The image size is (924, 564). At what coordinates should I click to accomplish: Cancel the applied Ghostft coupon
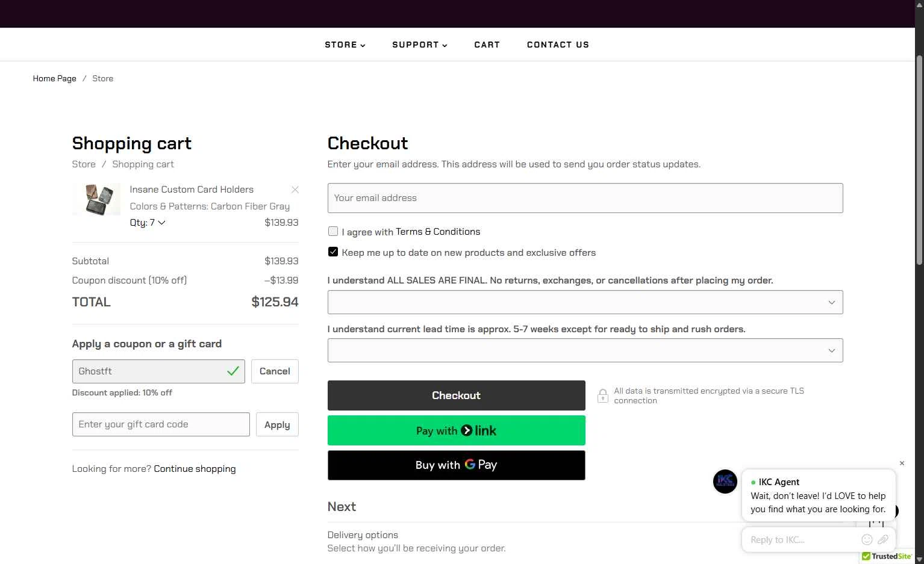(x=275, y=371)
